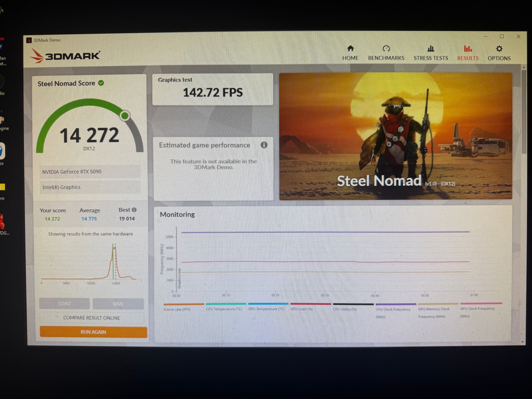Click the Steel Nomad thumbnail image
The width and height of the screenshot is (532, 399).
click(396, 136)
